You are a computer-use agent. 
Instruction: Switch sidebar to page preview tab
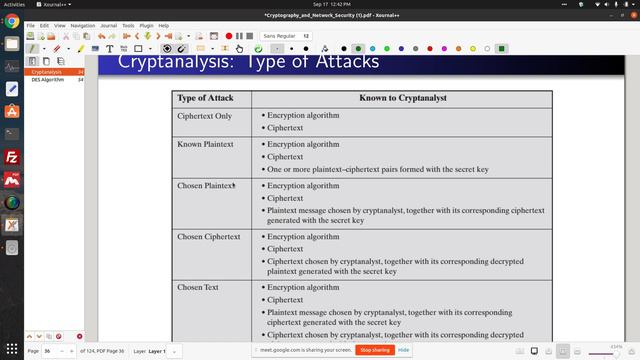coord(46,62)
